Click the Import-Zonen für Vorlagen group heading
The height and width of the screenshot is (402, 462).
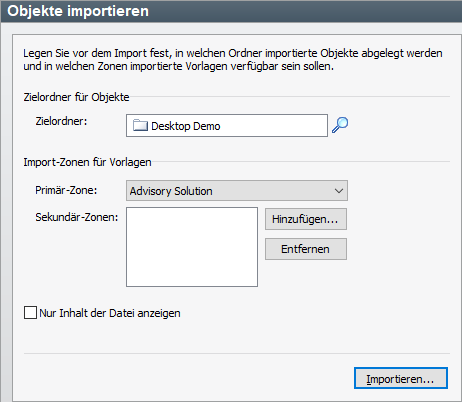87,162
